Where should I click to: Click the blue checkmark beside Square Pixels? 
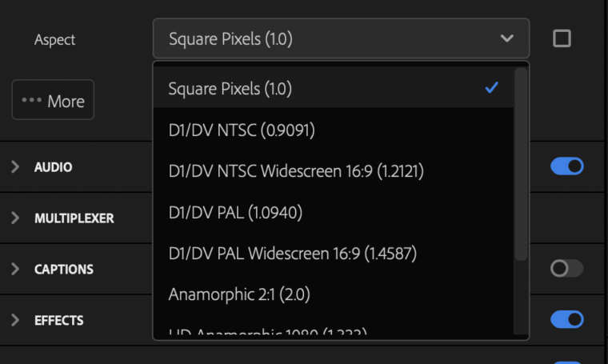492,88
